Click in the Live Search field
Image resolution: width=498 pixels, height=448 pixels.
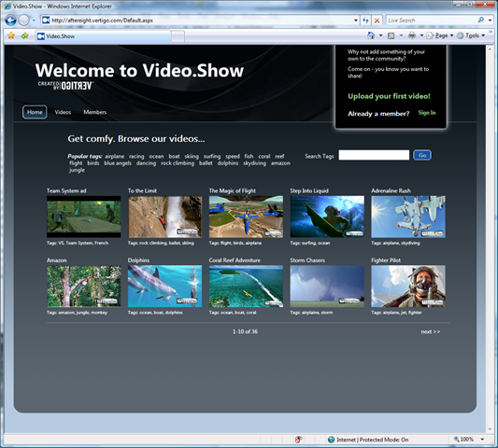tap(432, 21)
